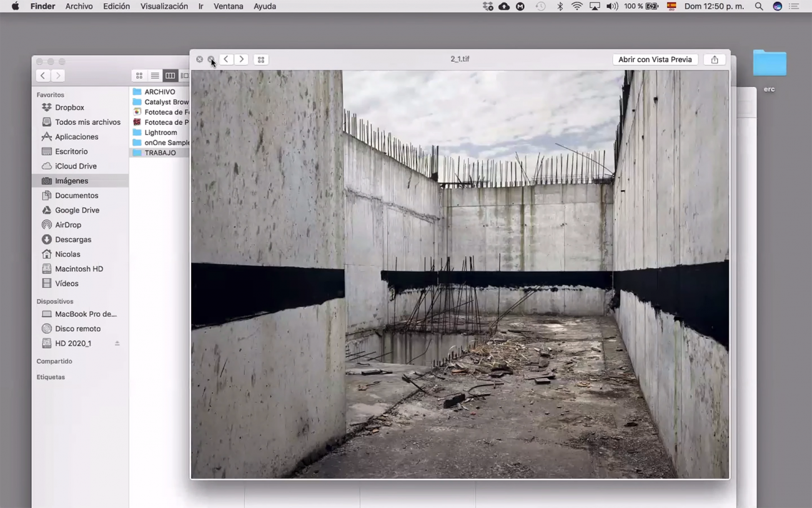Select the onOne Sample folder

[x=159, y=142]
